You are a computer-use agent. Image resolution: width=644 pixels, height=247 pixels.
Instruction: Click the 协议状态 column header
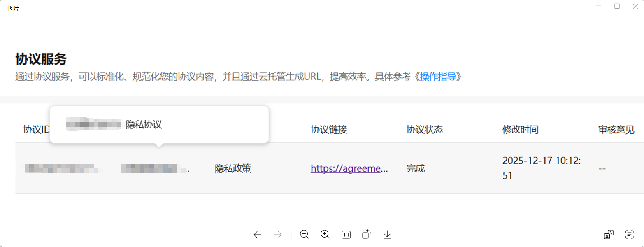(x=424, y=129)
